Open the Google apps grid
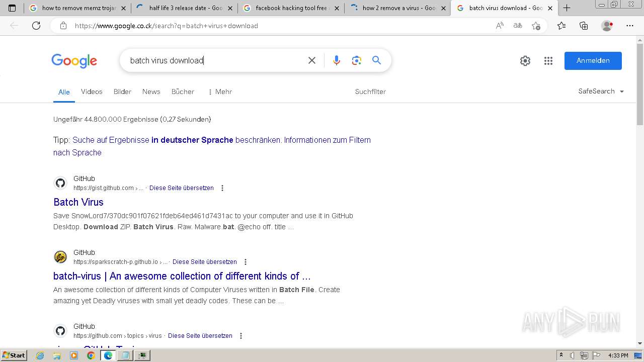Screen dimensions: 644x362 click(x=548, y=61)
